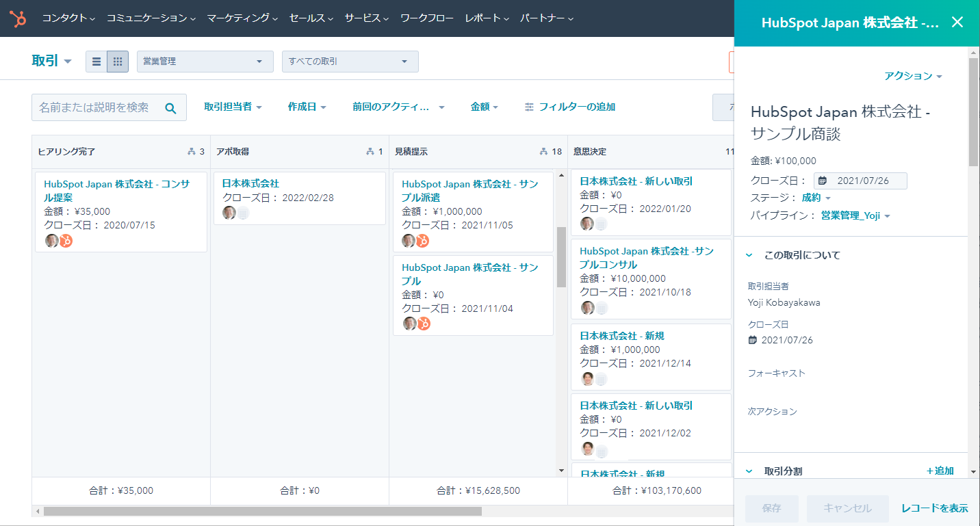Open the すべての取引 view dropdown

350,62
